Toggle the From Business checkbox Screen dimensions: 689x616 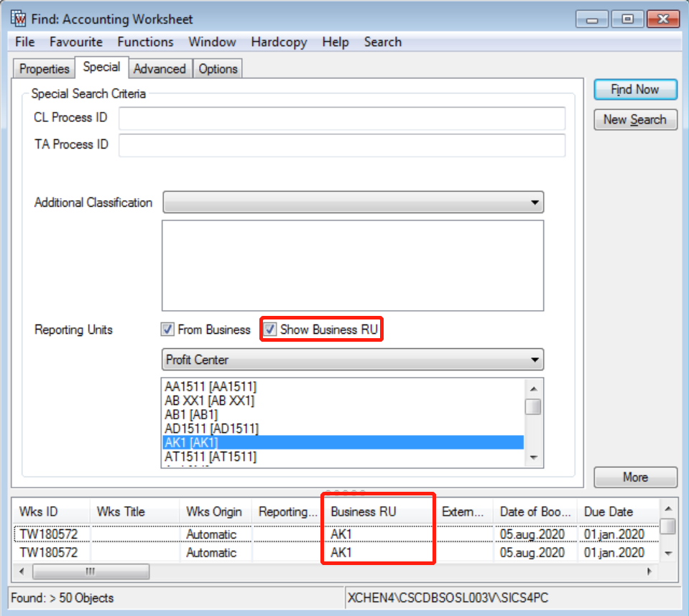(167, 330)
